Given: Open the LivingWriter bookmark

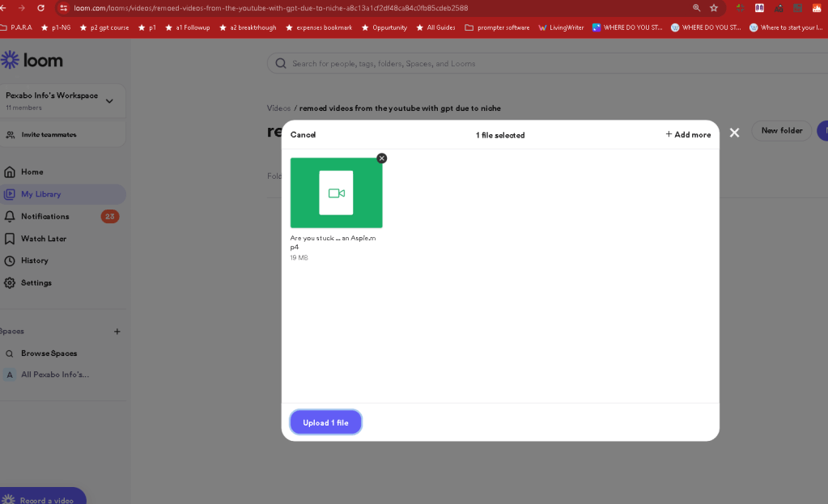Looking at the screenshot, I should 561,28.
